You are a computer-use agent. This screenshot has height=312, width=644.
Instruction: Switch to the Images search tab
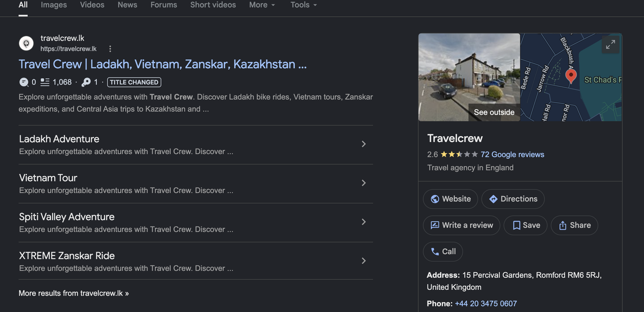click(54, 5)
